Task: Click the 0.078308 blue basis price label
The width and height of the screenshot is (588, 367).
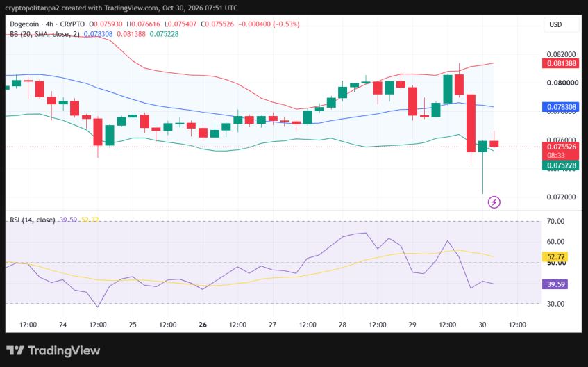Action: click(x=561, y=107)
